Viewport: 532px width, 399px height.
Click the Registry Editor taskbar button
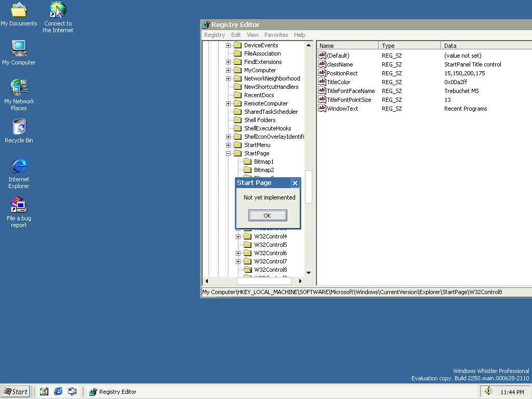[113, 392]
